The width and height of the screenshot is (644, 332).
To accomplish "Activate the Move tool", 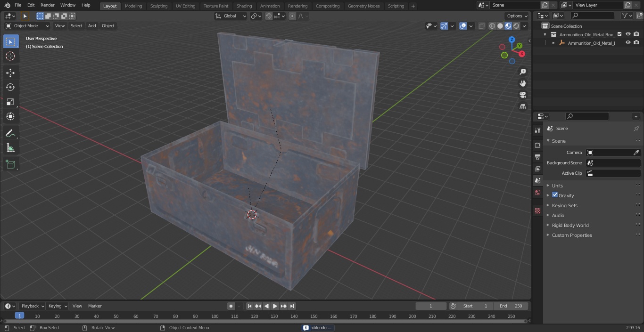I will (x=10, y=73).
